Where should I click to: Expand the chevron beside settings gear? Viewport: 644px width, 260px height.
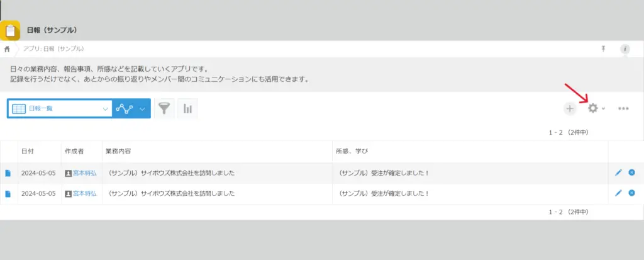[x=604, y=108]
